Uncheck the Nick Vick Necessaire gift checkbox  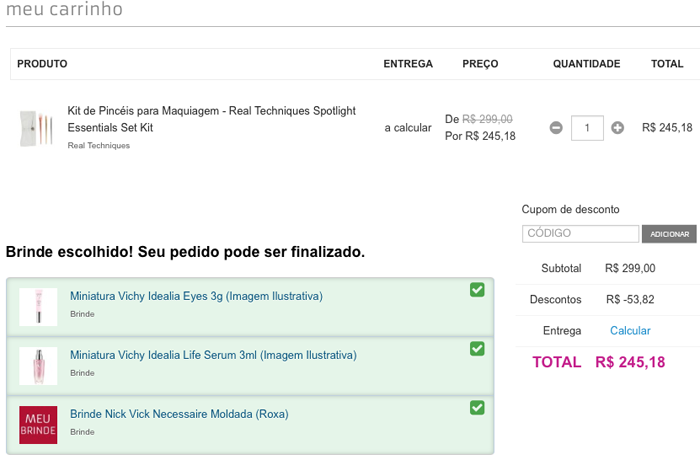pyautogui.click(x=477, y=408)
